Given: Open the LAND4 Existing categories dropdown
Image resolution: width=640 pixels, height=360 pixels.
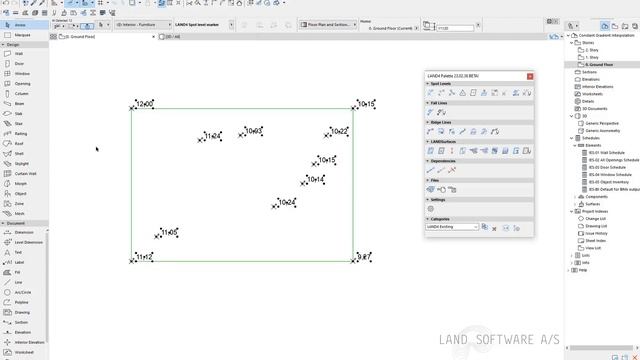Looking at the screenshot, I should pos(452,227).
